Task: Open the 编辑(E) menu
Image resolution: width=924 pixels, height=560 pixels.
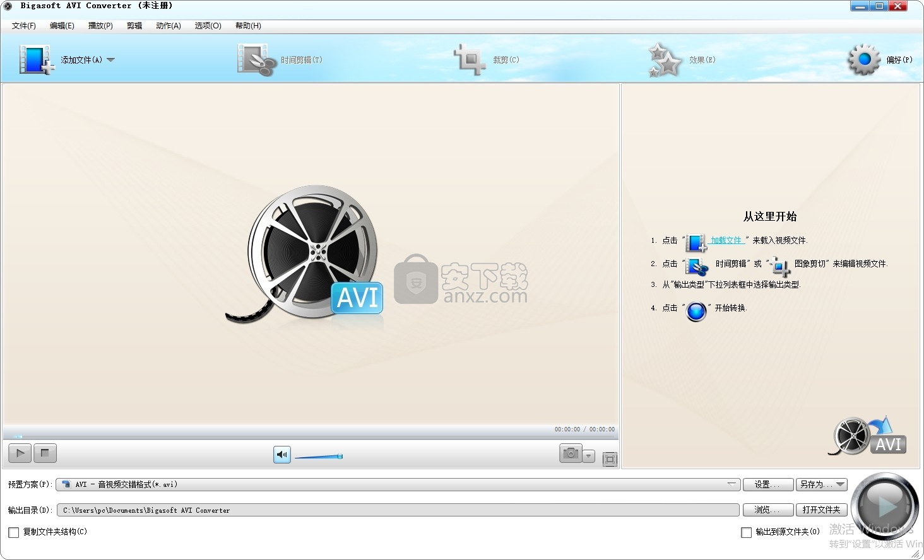Action: click(62, 26)
